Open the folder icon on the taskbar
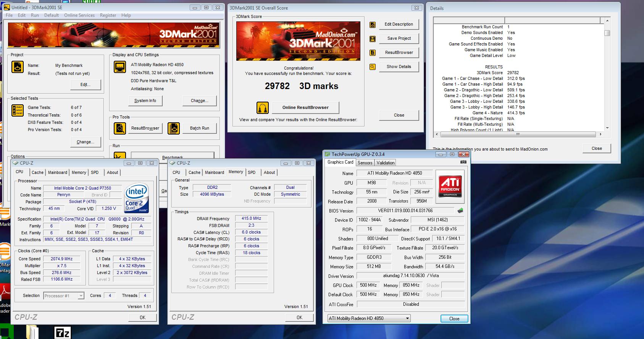The height and width of the screenshot is (339, 644). coord(32,332)
